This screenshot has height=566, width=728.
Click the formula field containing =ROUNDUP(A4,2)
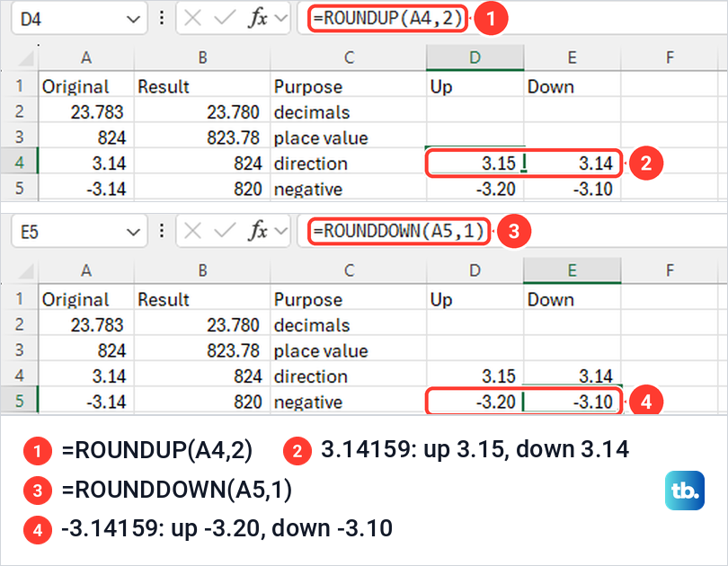click(510, 19)
